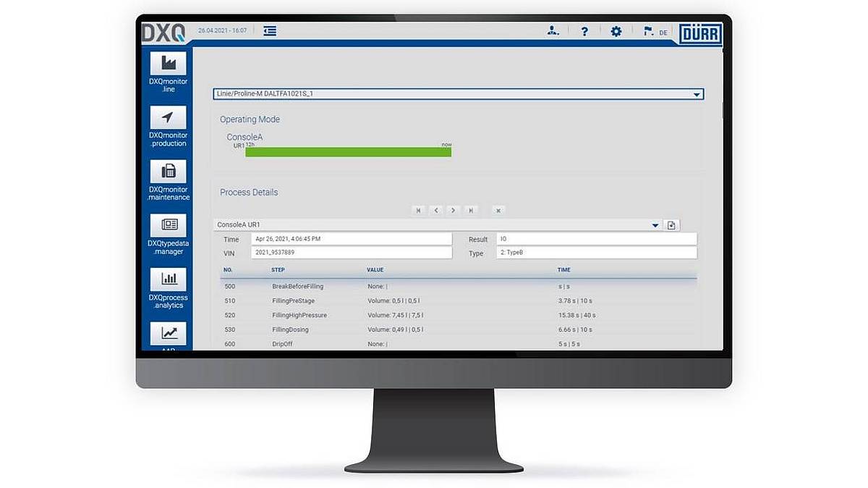
Task: Click the ConsoleA label under Operating Mode
Action: coord(244,137)
